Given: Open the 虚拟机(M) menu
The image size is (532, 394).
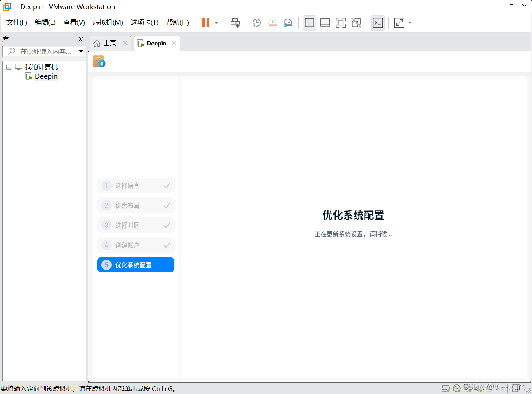Looking at the screenshot, I should [108, 22].
